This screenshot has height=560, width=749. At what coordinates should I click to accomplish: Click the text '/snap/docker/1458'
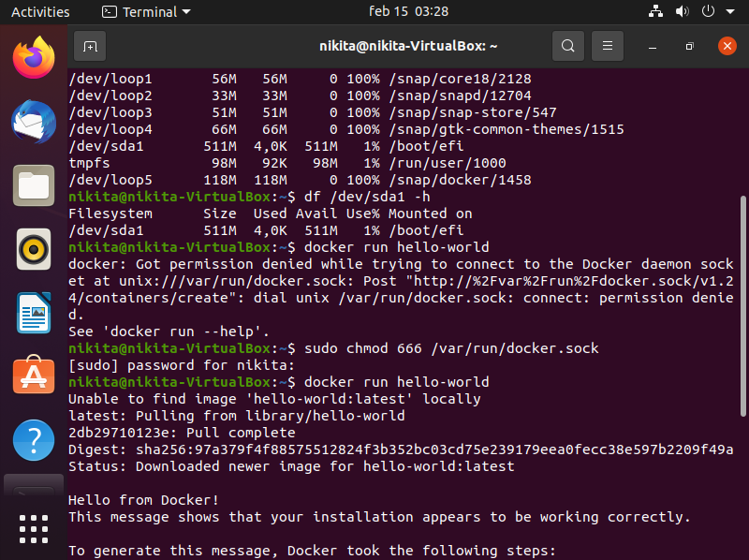(460, 180)
